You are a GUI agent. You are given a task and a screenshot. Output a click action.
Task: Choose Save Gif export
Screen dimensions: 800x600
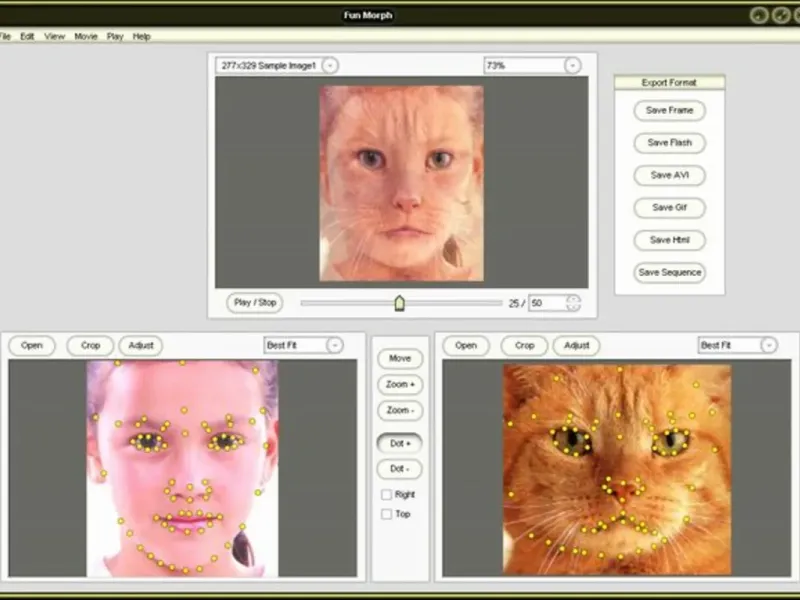(669, 208)
